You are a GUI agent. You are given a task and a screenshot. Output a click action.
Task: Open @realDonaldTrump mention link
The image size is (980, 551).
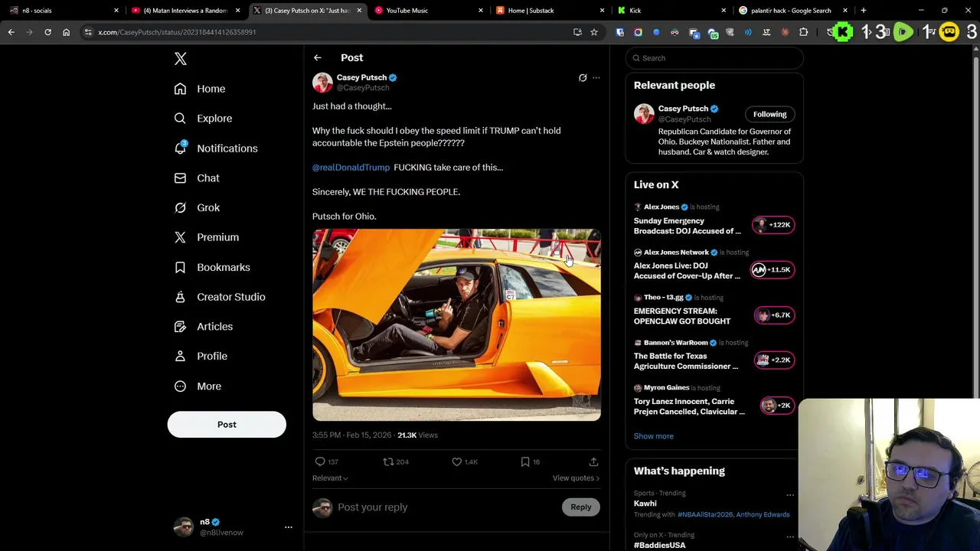[x=351, y=168]
